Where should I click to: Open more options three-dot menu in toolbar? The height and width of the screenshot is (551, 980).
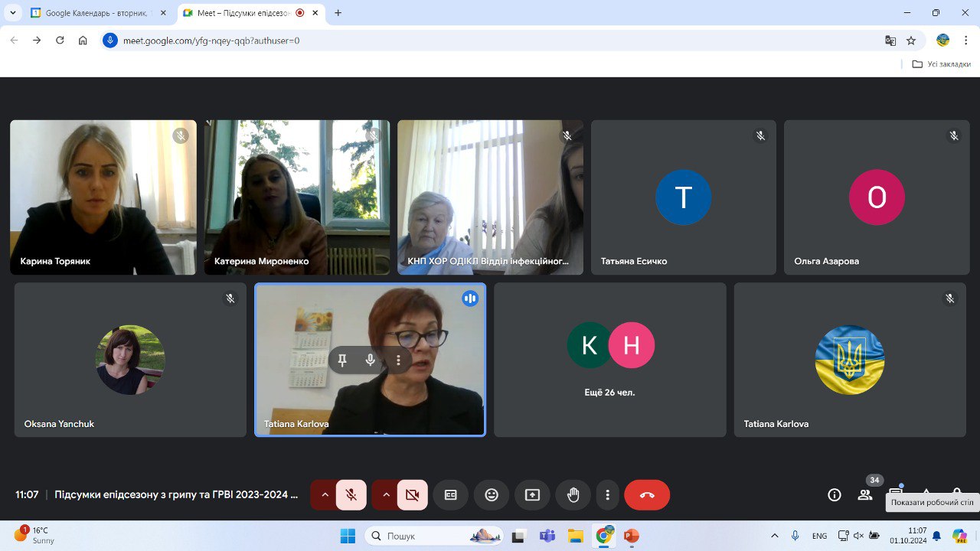tap(607, 495)
